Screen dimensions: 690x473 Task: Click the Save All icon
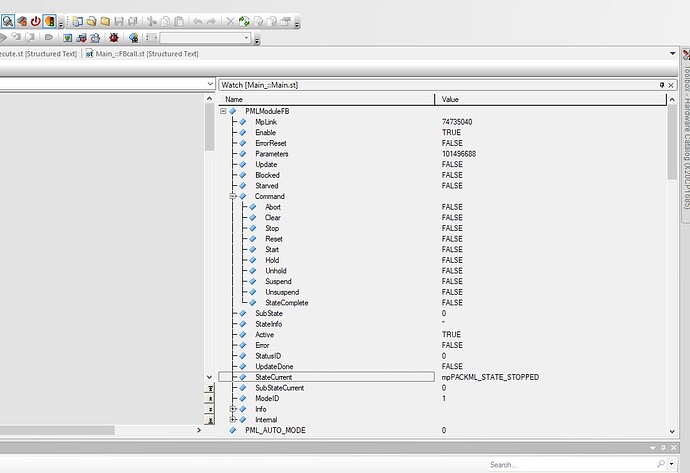[132, 21]
